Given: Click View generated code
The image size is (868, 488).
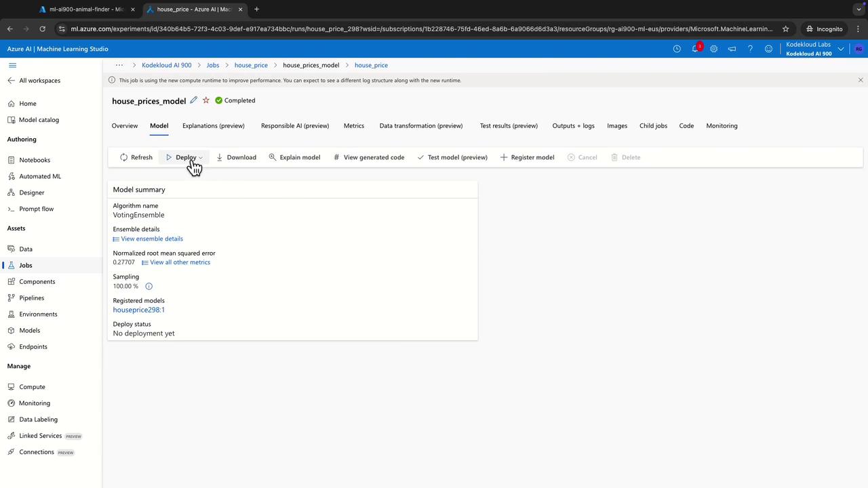Looking at the screenshot, I should 369,157.
